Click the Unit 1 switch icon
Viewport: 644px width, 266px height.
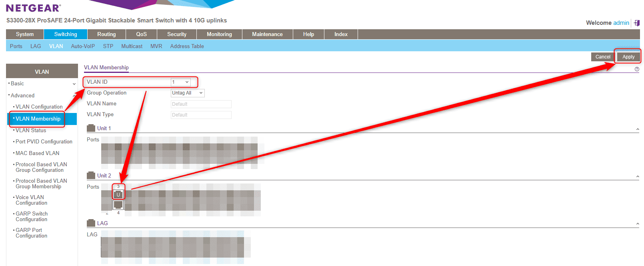(x=91, y=128)
